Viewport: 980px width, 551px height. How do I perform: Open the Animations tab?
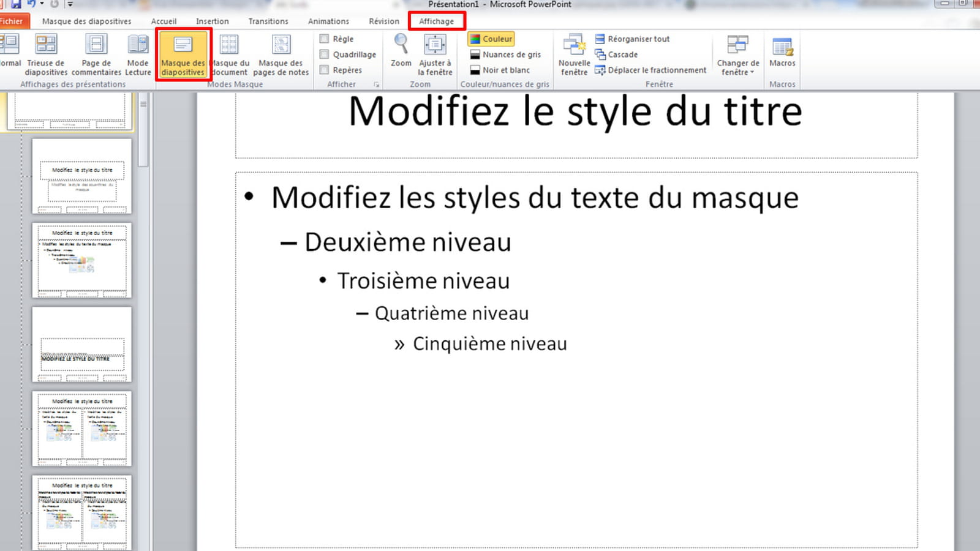click(x=328, y=21)
